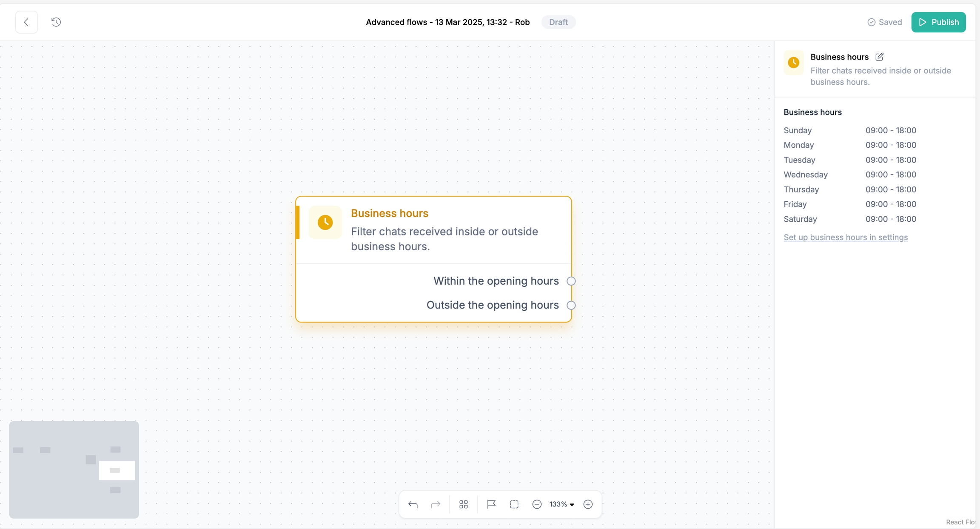
Task: Click the minimap overview thumbnail
Action: click(x=74, y=470)
